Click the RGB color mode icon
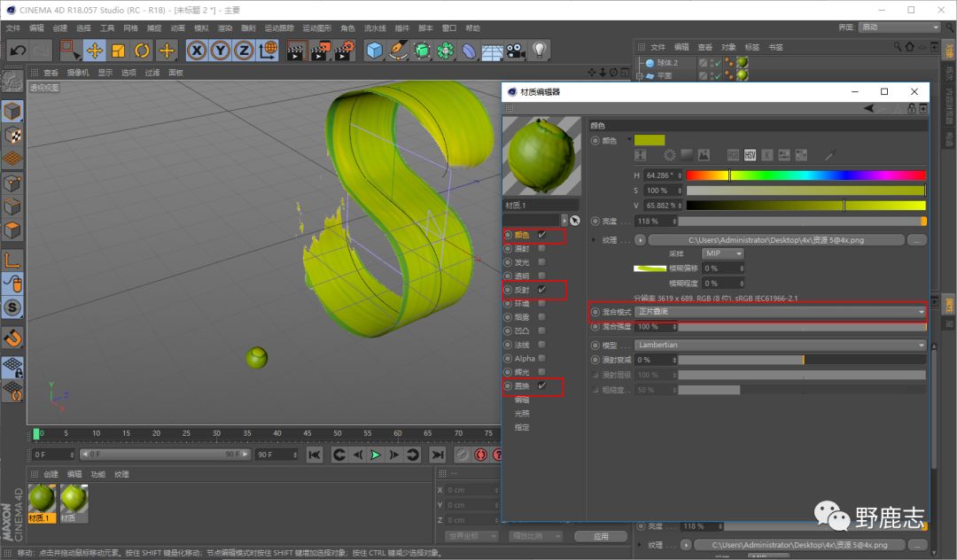 pyautogui.click(x=733, y=155)
